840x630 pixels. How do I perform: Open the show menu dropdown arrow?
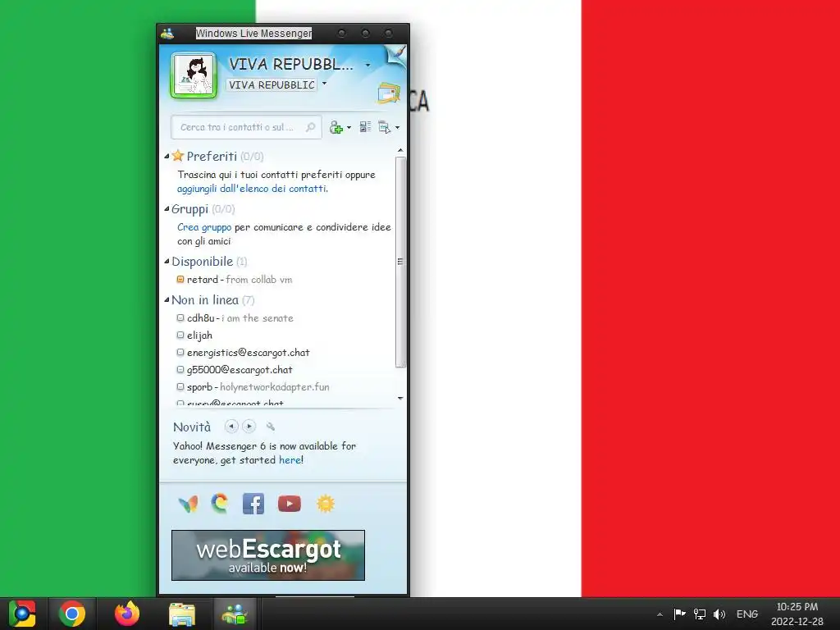coord(397,127)
